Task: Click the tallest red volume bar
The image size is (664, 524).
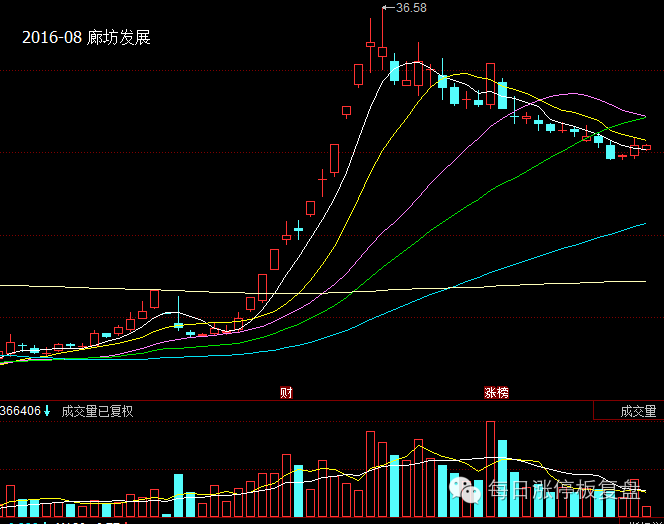Action: point(490,469)
